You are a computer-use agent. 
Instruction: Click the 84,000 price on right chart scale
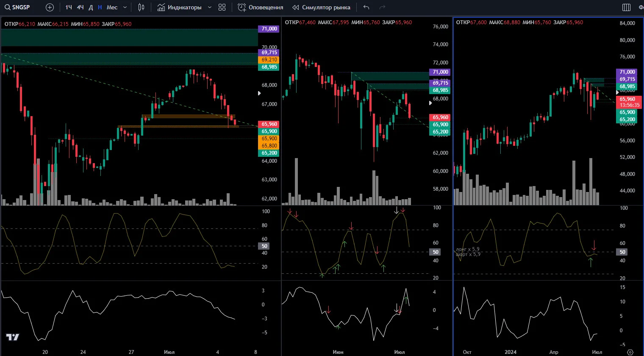pyautogui.click(x=627, y=23)
